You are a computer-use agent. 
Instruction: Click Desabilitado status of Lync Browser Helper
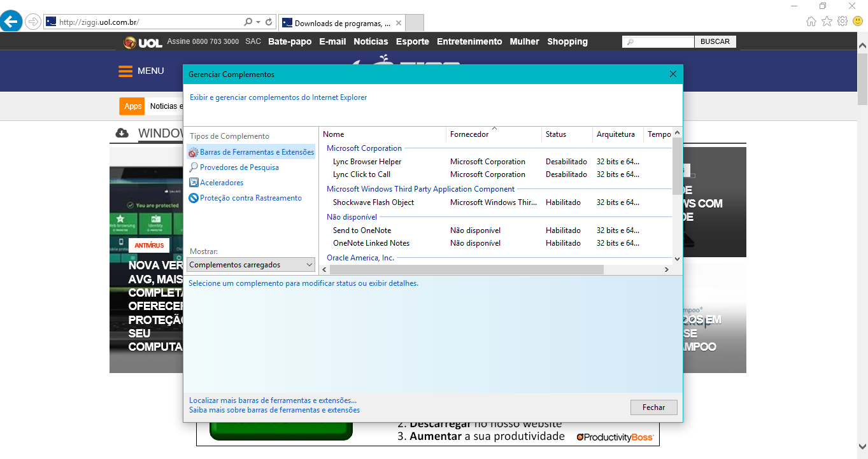[x=566, y=162]
